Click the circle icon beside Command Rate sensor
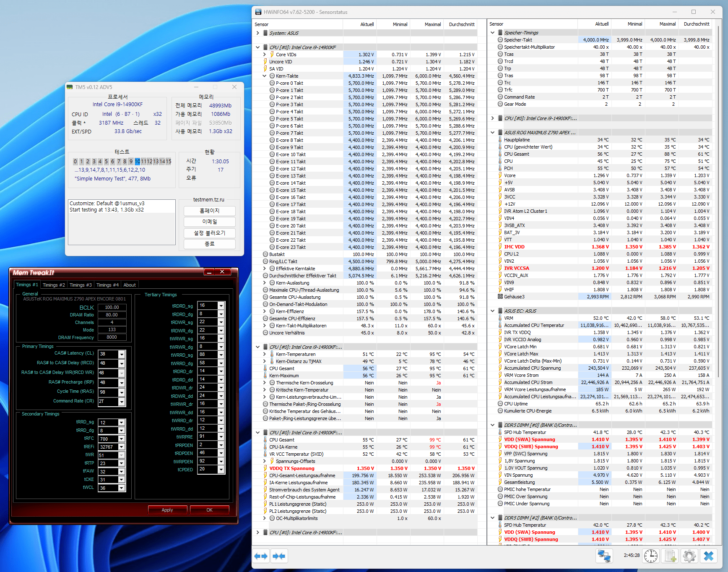728x572 pixels. (500, 97)
